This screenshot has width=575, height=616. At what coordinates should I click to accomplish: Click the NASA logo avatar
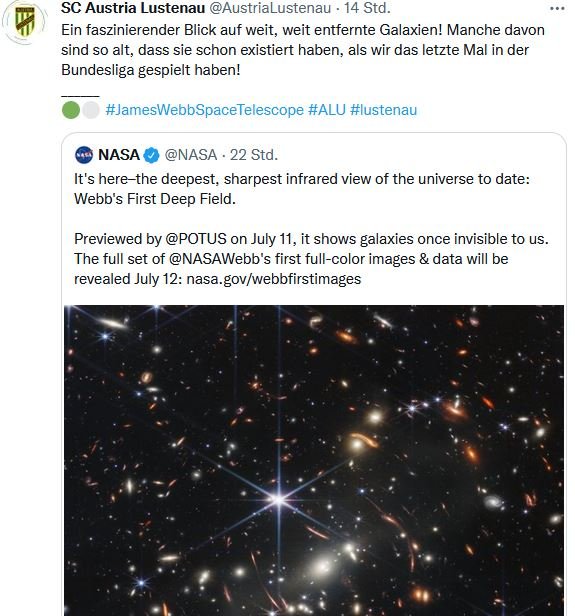click(x=84, y=155)
